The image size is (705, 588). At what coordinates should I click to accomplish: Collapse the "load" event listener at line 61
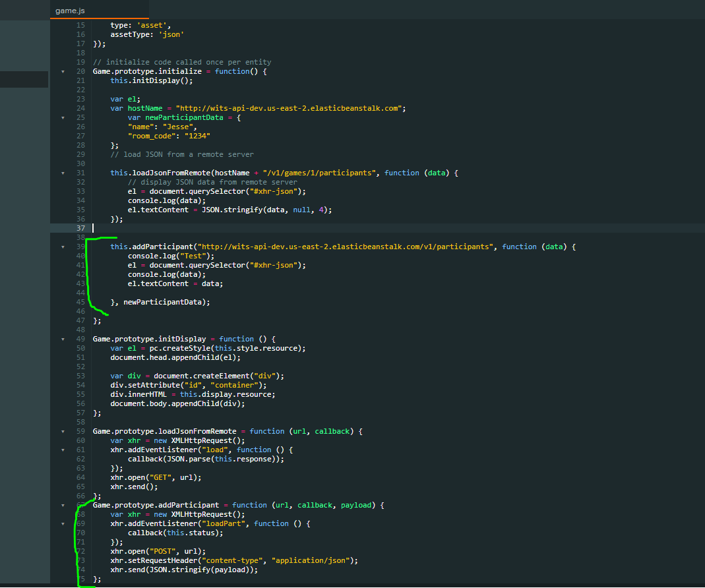(63, 450)
